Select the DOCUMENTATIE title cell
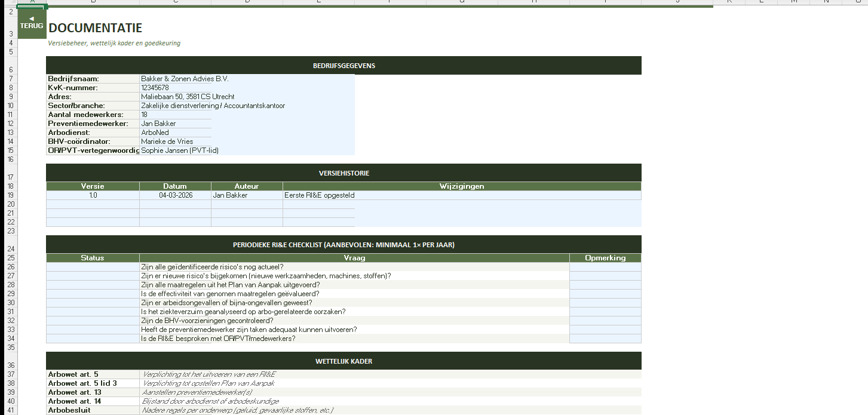Image resolution: width=868 pixels, height=415 pixels. [96, 28]
